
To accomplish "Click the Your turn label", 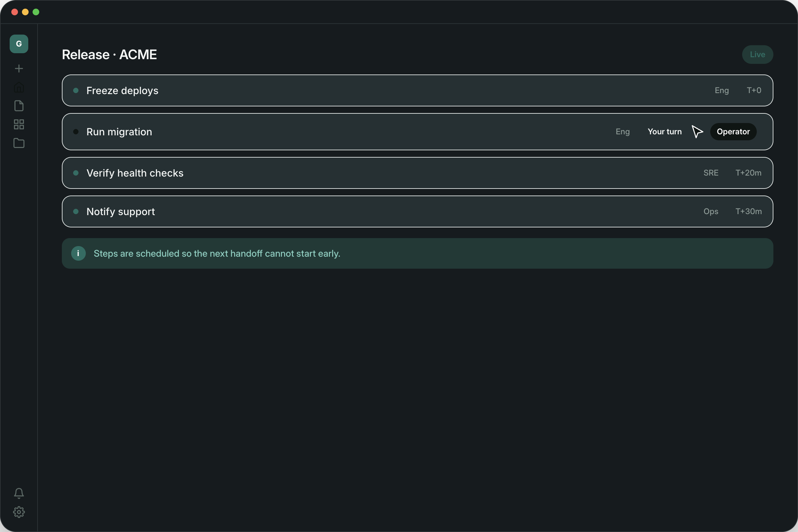I will point(664,132).
